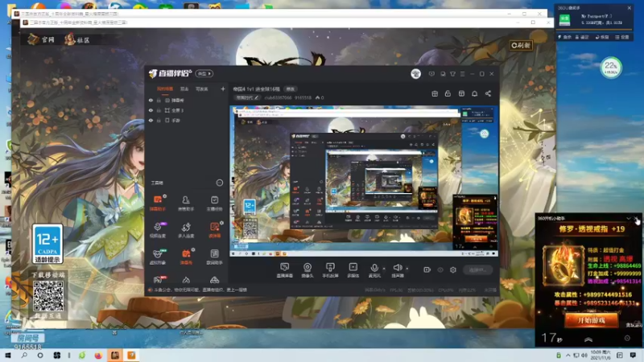Open the lyrics assistant tool
Viewport: 644px width, 362px height.
click(x=214, y=257)
